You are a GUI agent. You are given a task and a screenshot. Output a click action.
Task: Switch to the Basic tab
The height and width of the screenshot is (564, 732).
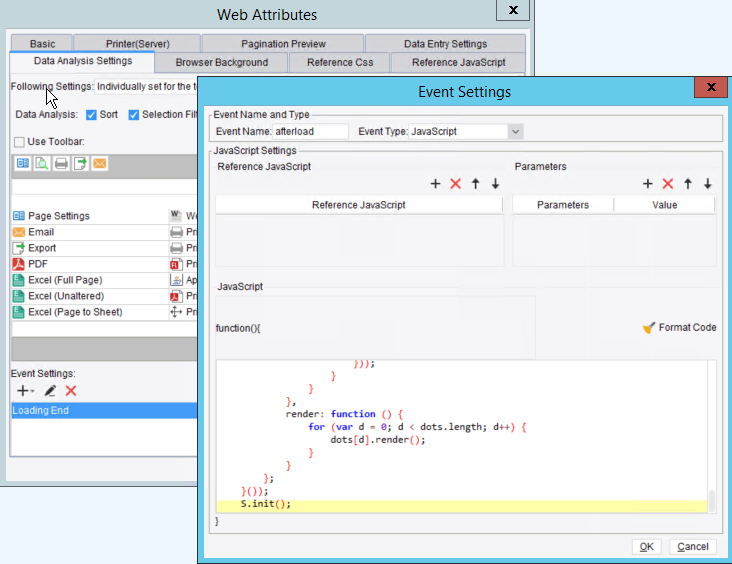42,44
